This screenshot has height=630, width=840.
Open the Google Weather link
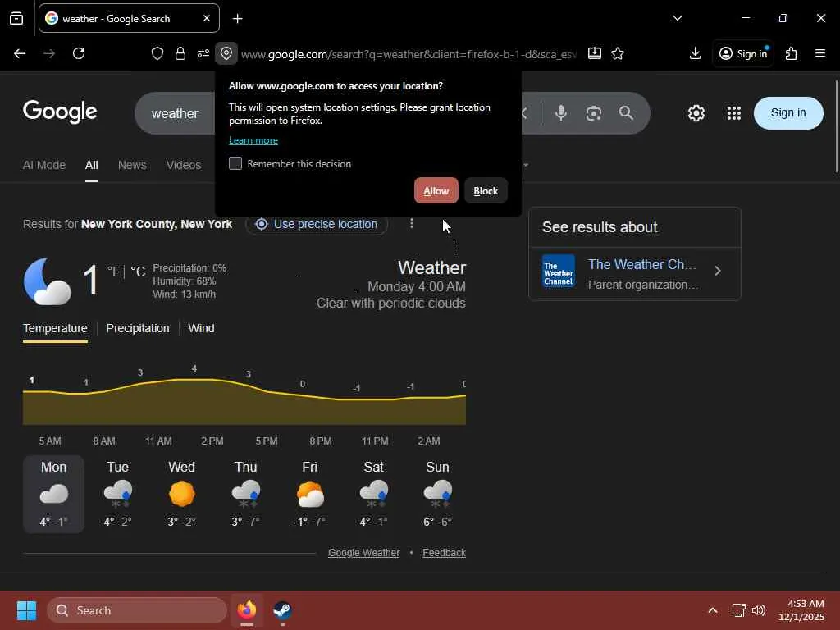(363, 552)
